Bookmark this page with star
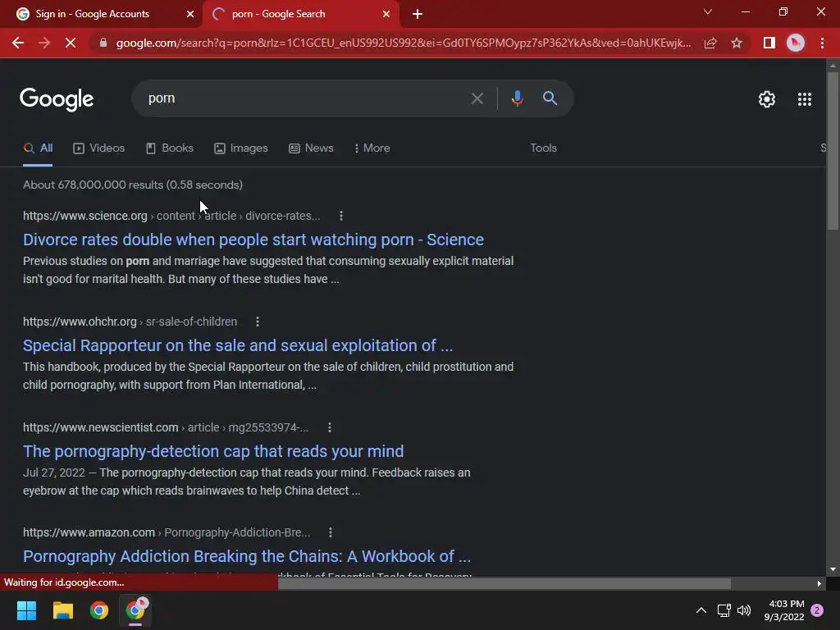Image resolution: width=840 pixels, height=630 pixels. [x=737, y=43]
